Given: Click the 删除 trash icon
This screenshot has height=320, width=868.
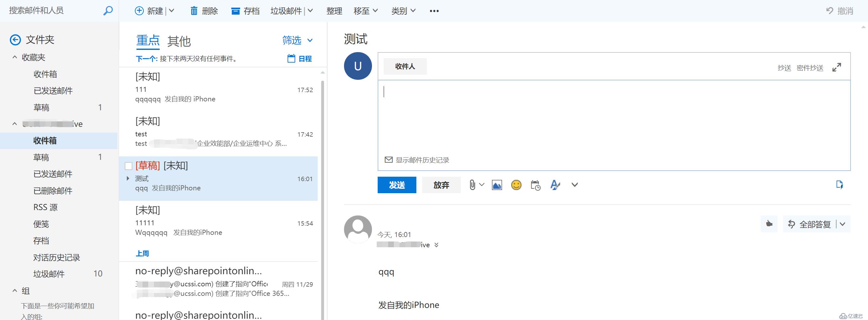Looking at the screenshot, I should (x=194, y=11).
